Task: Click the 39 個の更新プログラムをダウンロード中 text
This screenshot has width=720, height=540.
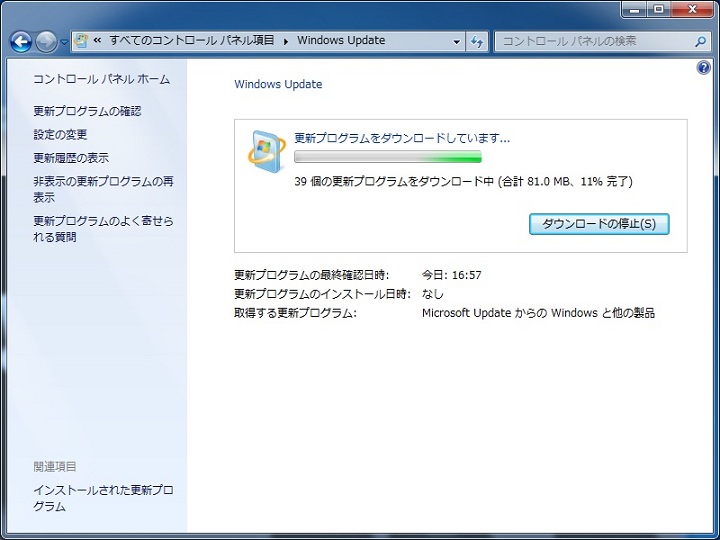Action: pyautogui.click(x=394, y=181)
